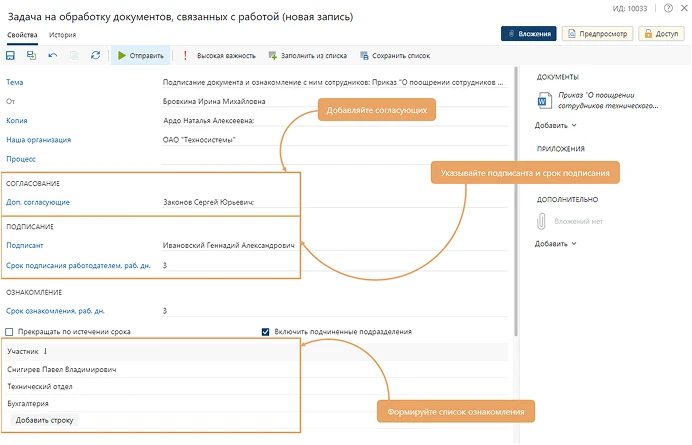Image resolution: width=692 pixels, height=445 pixels.
Task: Click the Undo arrow icon
Action: coord(53,56)
